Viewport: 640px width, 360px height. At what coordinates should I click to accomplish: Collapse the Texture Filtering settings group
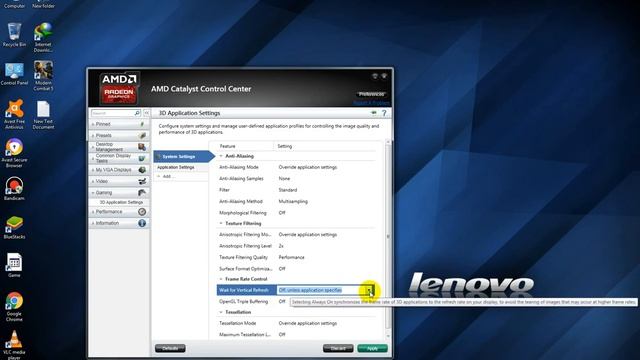click(221, 223)
